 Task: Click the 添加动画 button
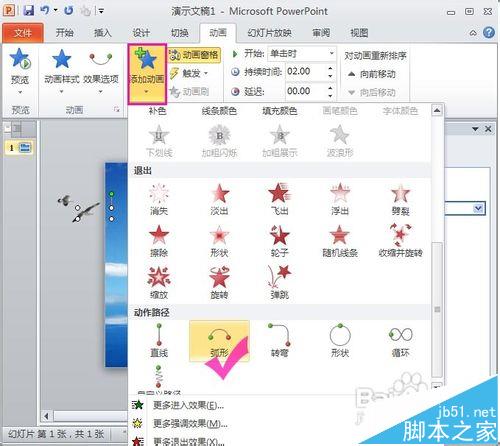point(147,74)
